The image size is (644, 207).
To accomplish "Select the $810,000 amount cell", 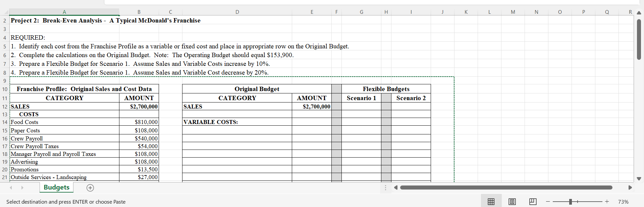I will 139,122.
